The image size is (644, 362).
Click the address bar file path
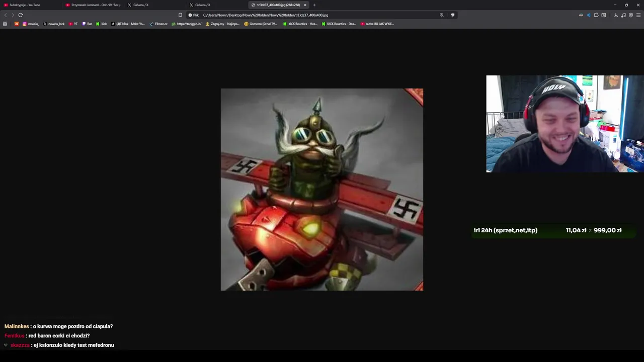266,15
